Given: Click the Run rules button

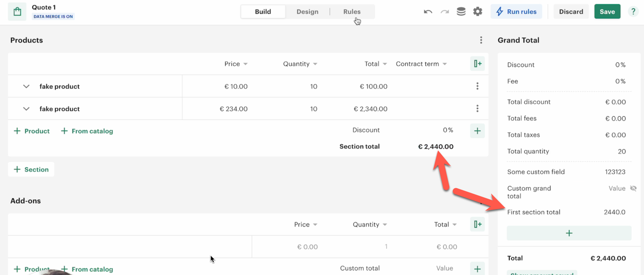Looking at the screenshot, I should tap(516, 12).
